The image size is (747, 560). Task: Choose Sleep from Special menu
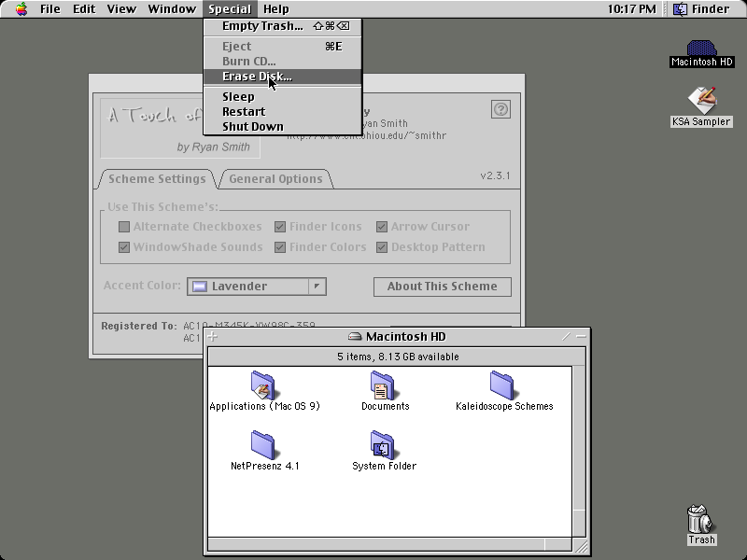click(x=283, y=97)
